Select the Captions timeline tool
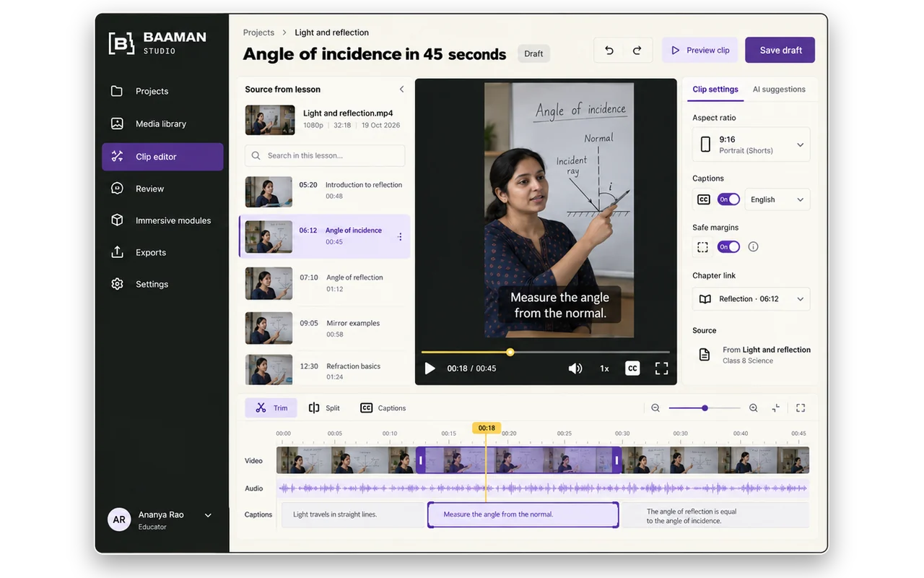 pyautogui.click(x=383, y=408)
